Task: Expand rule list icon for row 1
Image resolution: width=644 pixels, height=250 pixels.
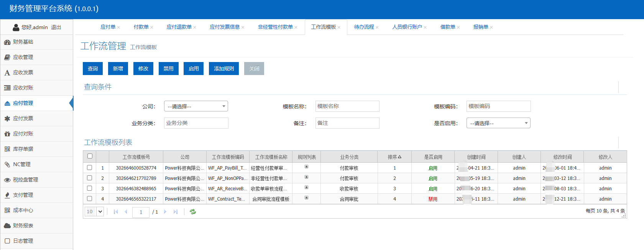Action: click(306, 167)
